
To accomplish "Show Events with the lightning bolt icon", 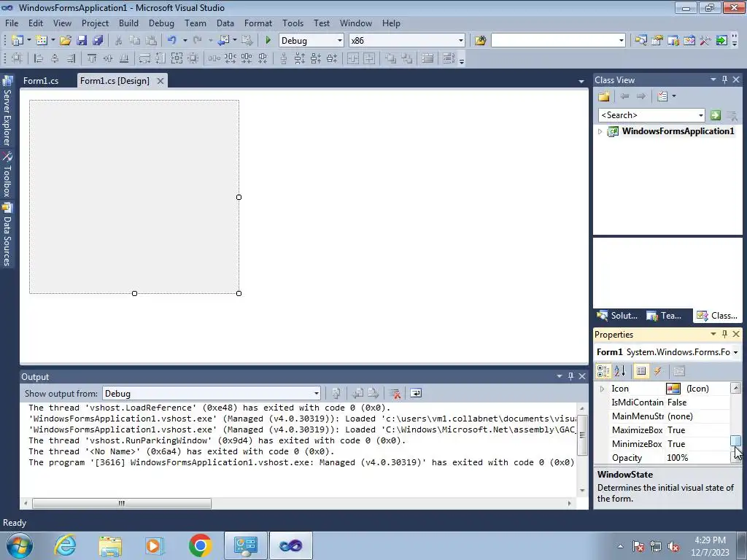I will [658, 371].
